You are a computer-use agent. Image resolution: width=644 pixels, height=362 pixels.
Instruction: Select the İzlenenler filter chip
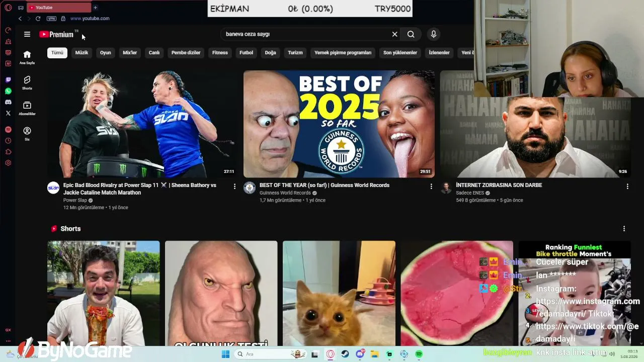pos(439,53)
